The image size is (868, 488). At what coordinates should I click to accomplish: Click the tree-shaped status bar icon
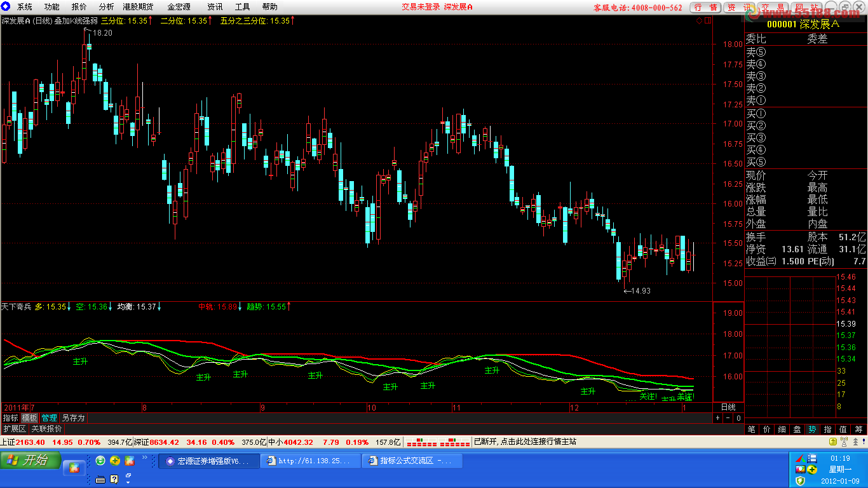click(855, 442)
